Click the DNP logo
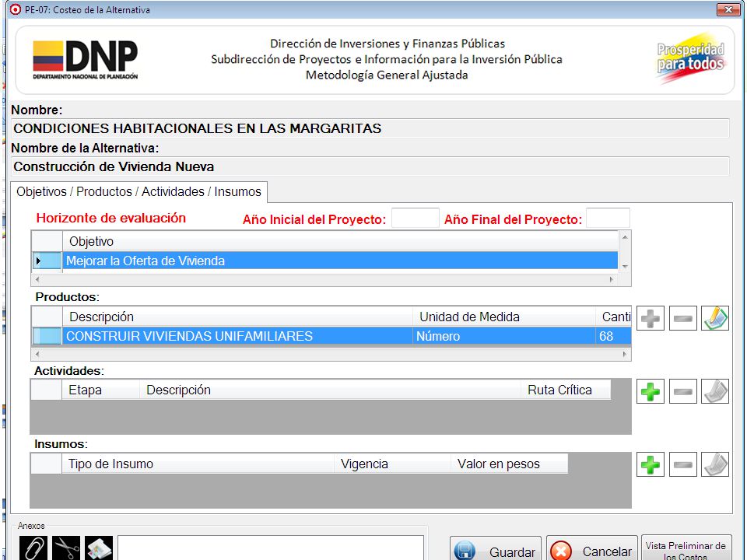This screenshot has height=560, width=747. [86, 60]
